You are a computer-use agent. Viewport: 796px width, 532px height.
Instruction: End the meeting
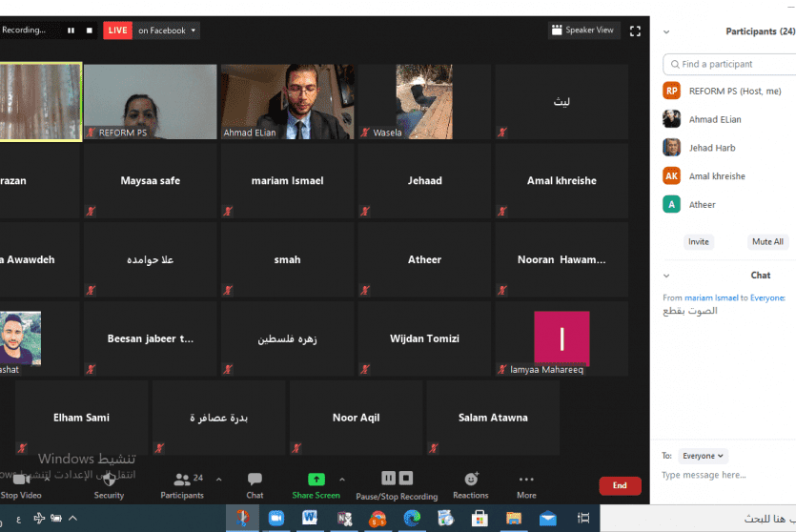(x=620, y=486)
